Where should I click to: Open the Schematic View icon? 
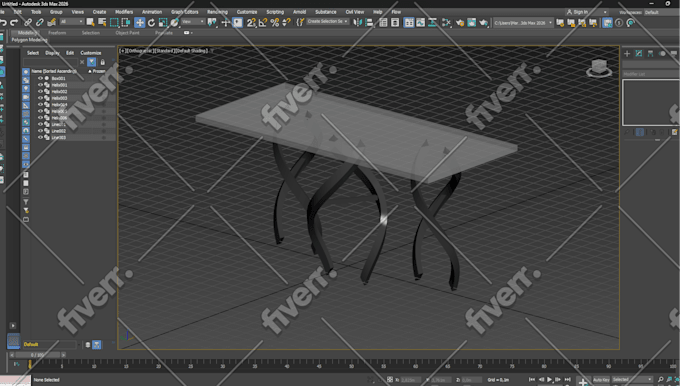pyautogui.click(x=432, y=22)
